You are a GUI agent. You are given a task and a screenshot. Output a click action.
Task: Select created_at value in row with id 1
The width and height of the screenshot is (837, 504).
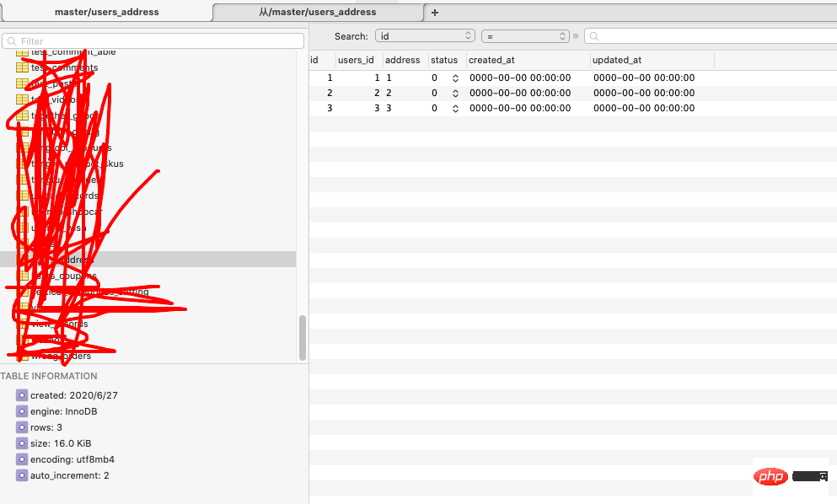click(x=520, y=78)
